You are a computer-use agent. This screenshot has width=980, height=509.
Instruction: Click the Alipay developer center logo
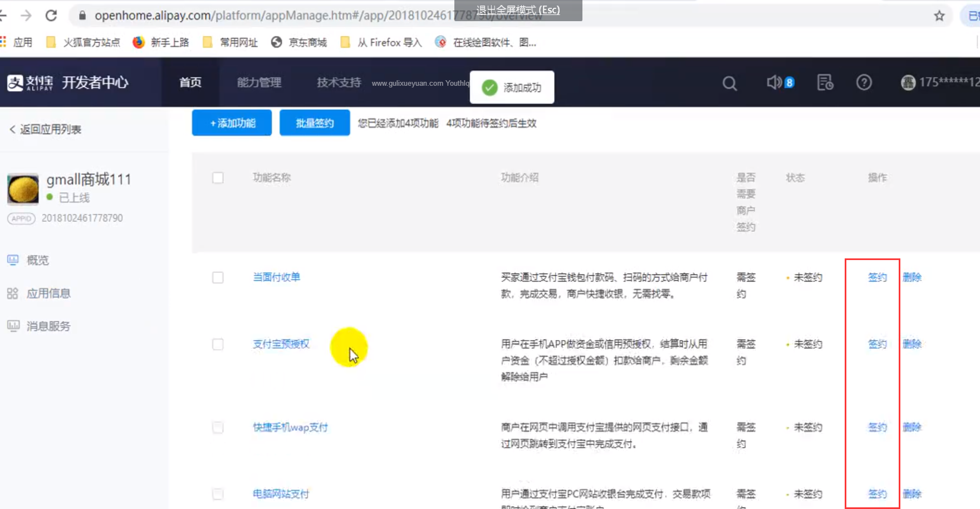(x=68, y=82)
